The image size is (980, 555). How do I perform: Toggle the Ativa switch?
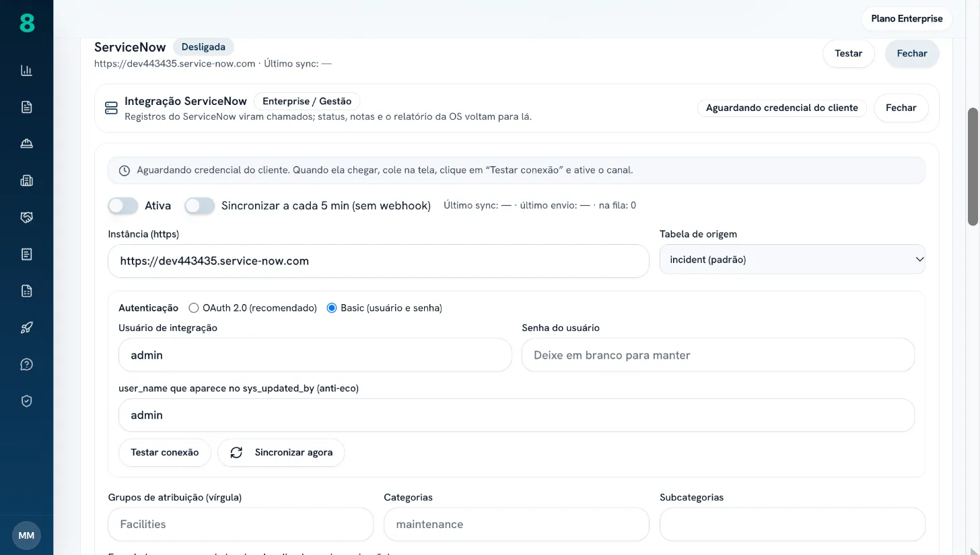click(123, 206)
